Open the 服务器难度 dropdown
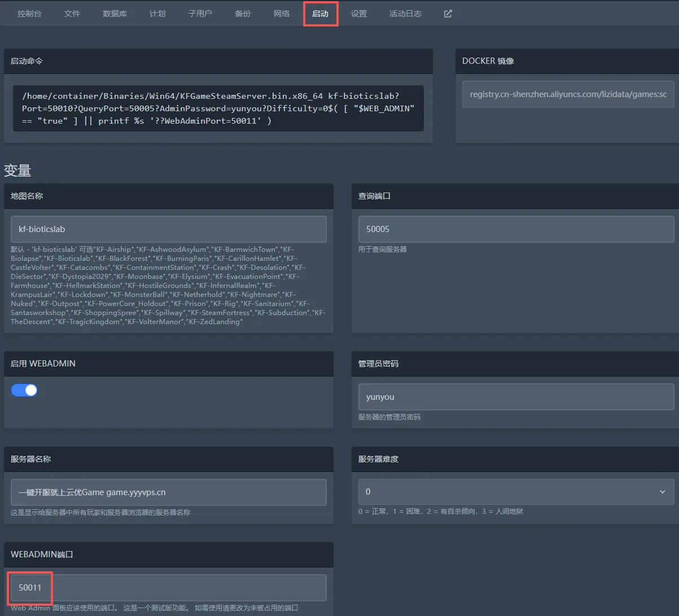The height and width of the screenshot is (616, 679). 516,492
